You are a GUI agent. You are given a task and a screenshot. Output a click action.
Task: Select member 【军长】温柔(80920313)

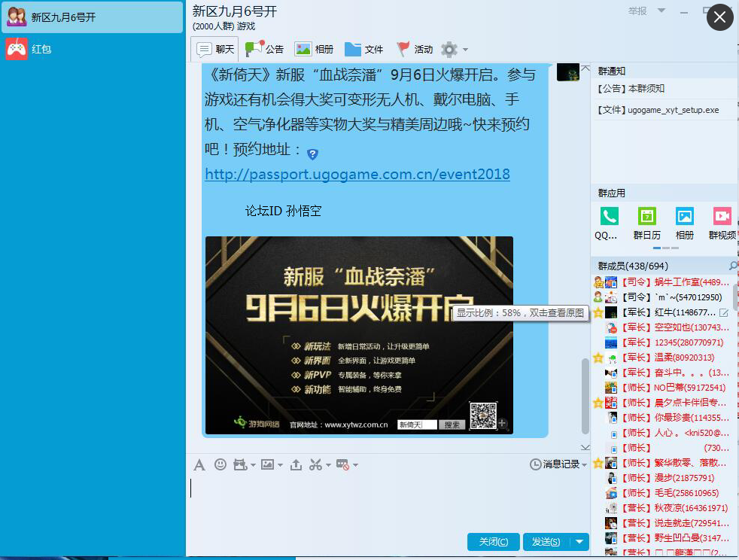[664, 358]
